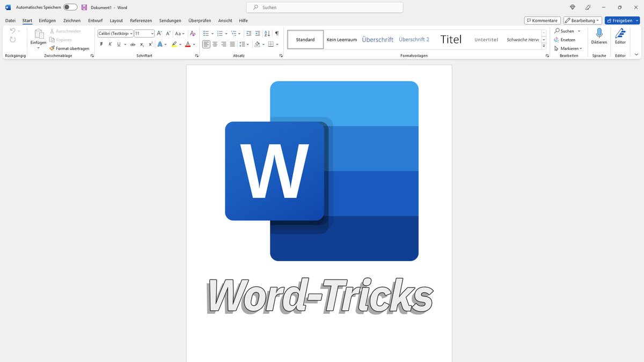Viewport: 644px width, 362px height.
Task: Click the Kommentare button
Action: point(542,20)
